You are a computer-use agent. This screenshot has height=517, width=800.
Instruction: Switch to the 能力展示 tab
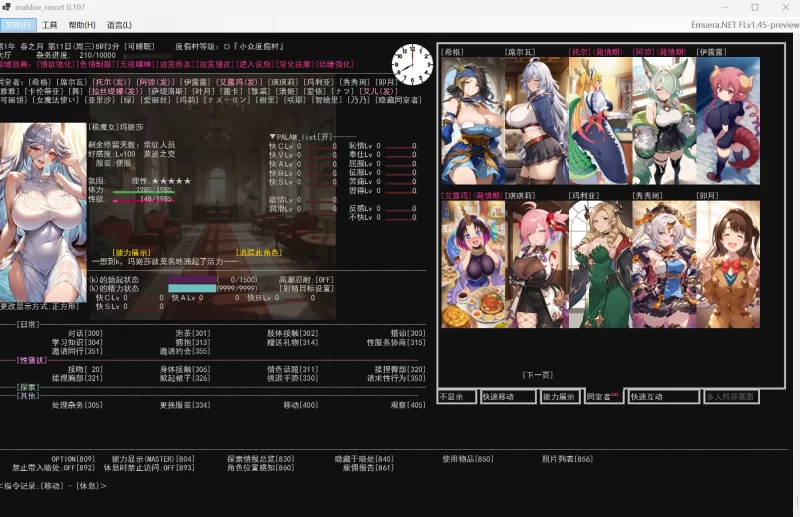pyautogui.click(x=560, y=397)
